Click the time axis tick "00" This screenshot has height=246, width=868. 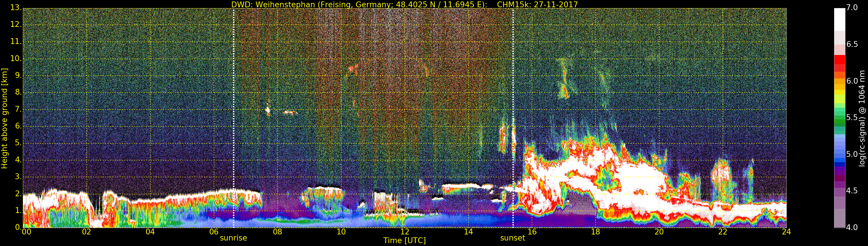26,232
